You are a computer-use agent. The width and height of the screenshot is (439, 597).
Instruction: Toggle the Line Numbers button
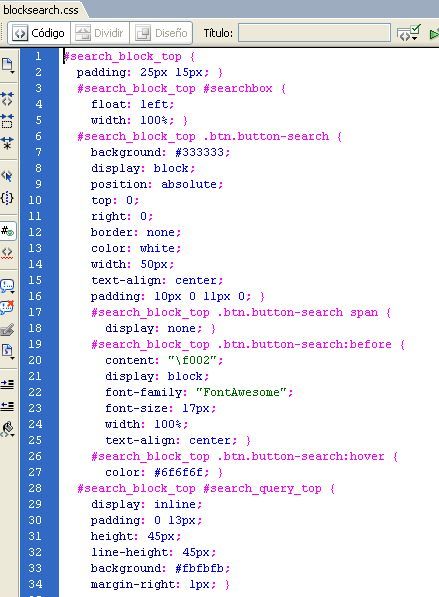tap(8, 231)
